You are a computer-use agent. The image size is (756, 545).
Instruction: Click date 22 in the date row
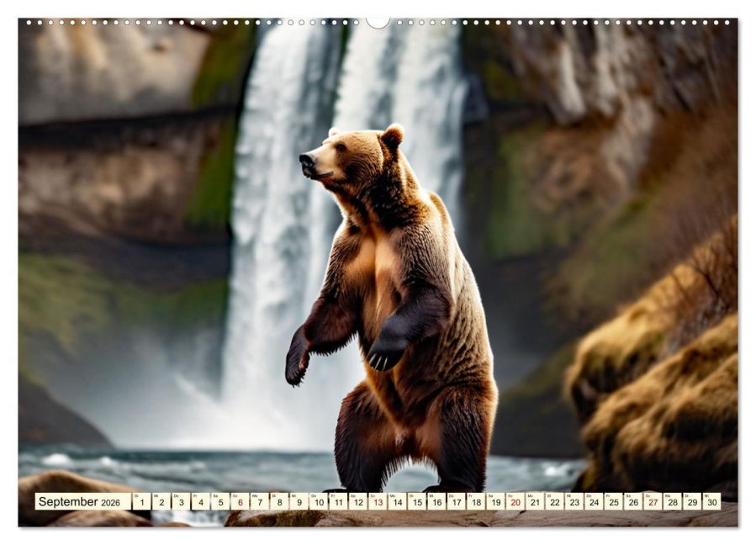point(554,502)
